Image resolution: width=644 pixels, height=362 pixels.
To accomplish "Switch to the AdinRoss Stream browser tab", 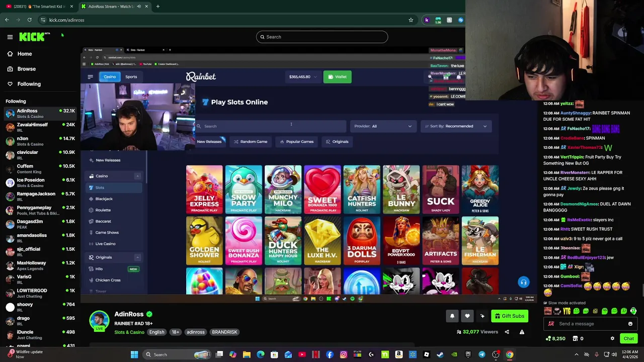I will point(114,7).
